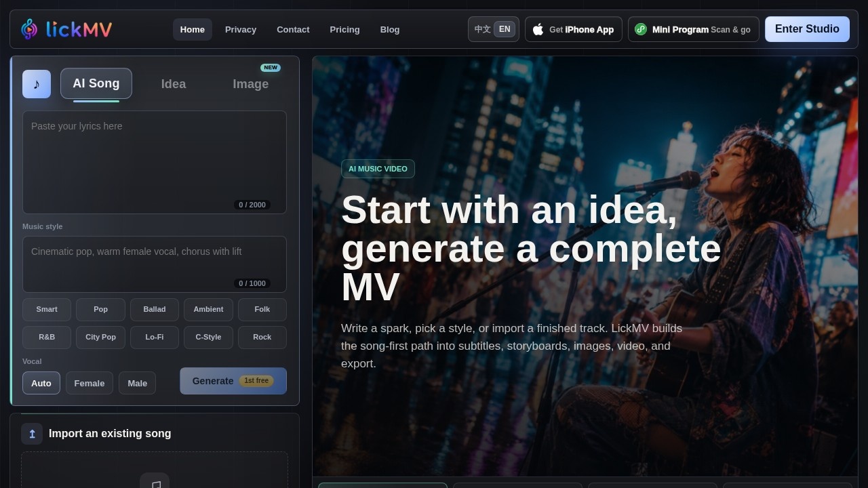
Task: Click the LickMV logo icon
Action: pos(29,29)
